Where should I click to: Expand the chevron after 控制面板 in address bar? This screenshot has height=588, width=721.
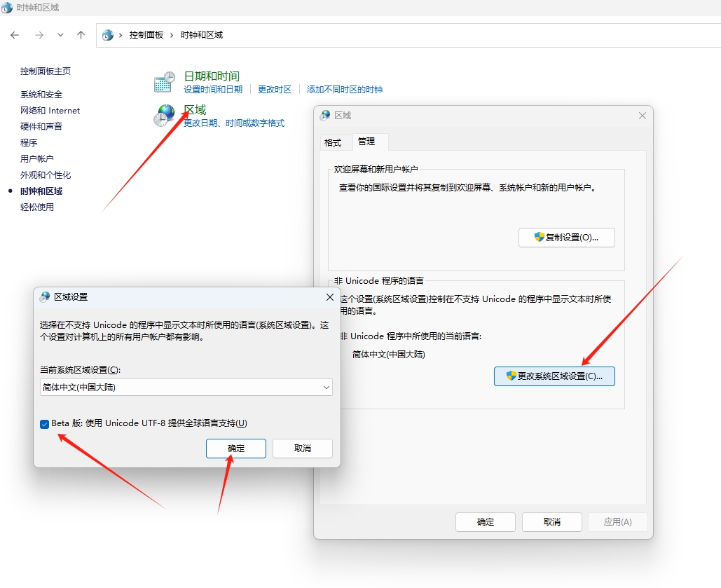(172, 35)
